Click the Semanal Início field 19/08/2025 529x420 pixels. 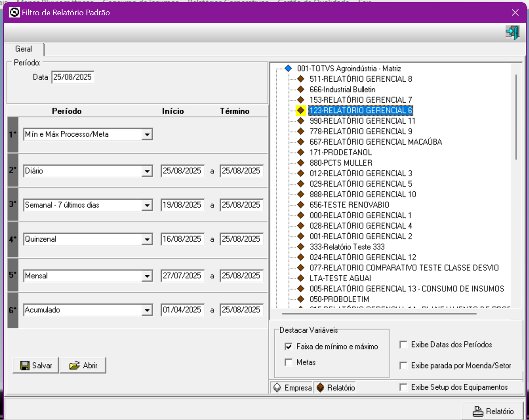coord(182,205)
